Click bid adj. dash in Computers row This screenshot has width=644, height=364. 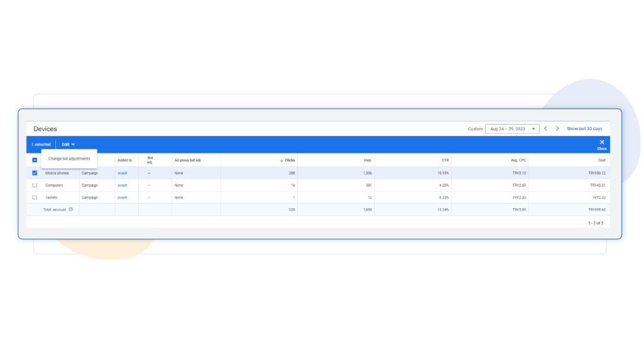coord(149,185)
